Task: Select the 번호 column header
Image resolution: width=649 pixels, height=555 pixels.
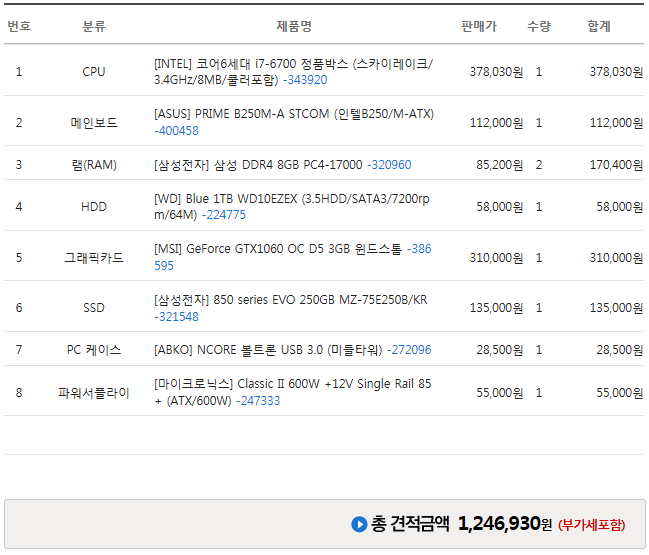Action: (19, 26)
